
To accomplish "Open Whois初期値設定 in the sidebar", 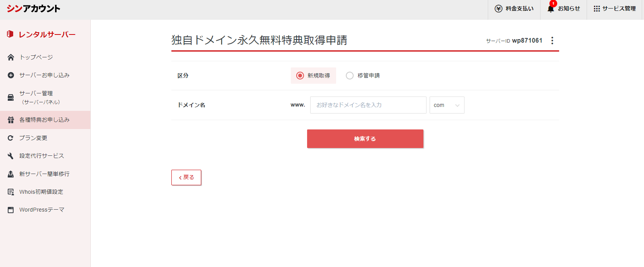I will pos(41,192).
